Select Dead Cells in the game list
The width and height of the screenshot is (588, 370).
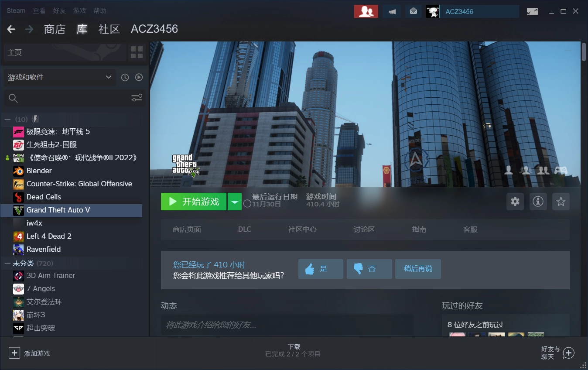44,197
